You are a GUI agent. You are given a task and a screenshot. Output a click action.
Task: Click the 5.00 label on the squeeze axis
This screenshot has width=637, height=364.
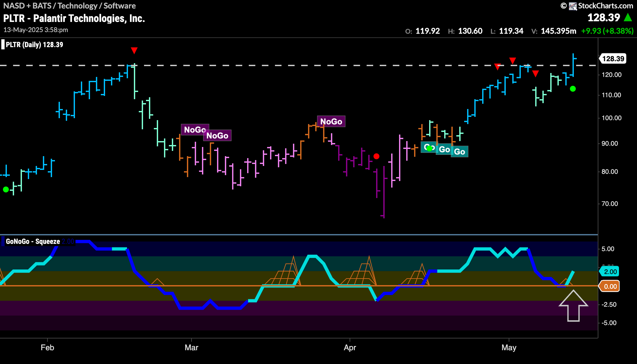pyautogui.click(x=608, y=249)
